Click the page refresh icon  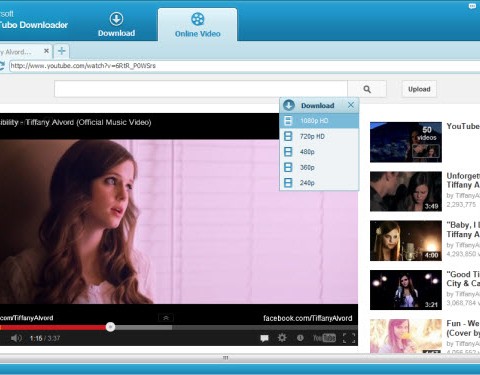2,66
